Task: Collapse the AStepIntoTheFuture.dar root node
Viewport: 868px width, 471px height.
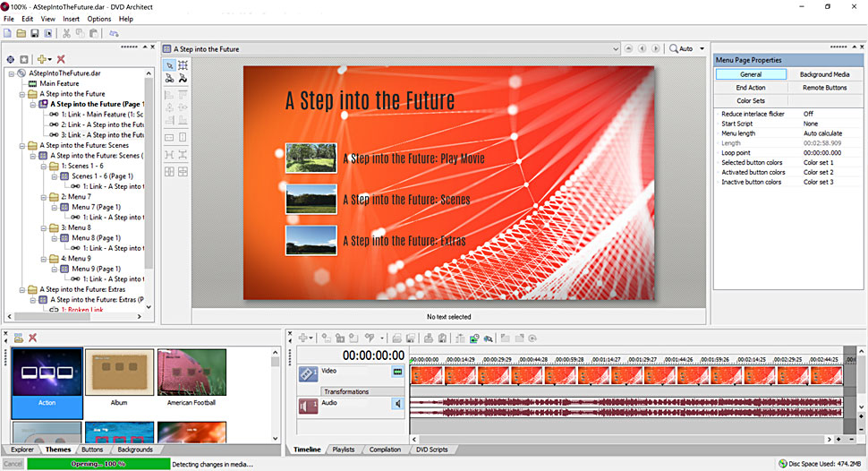Action: 11,73
